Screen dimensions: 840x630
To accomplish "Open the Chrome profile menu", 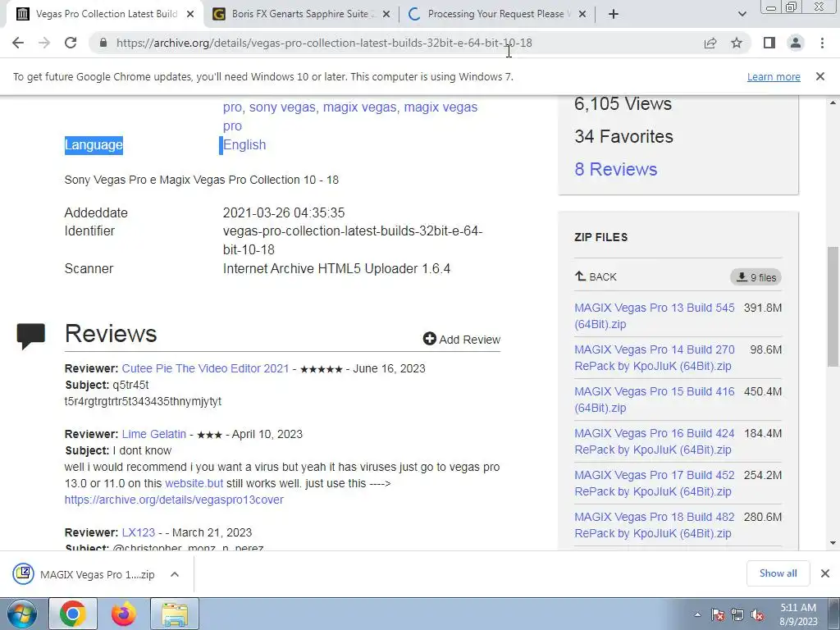I will [x=796, y=43].
